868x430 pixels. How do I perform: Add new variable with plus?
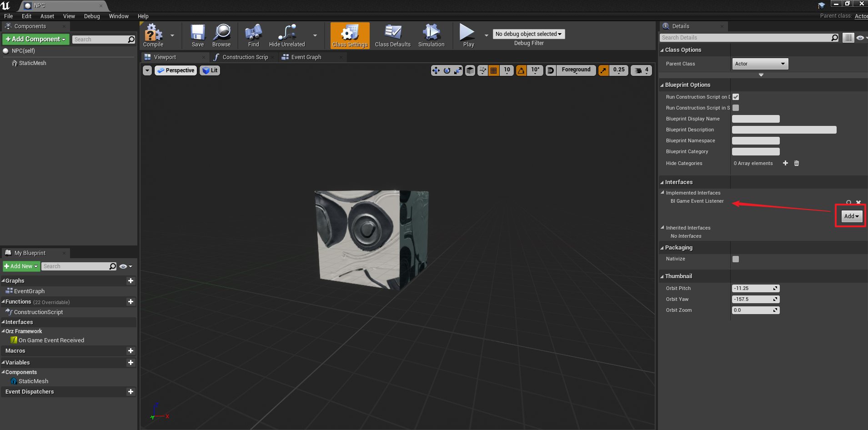tap(130, 363)
